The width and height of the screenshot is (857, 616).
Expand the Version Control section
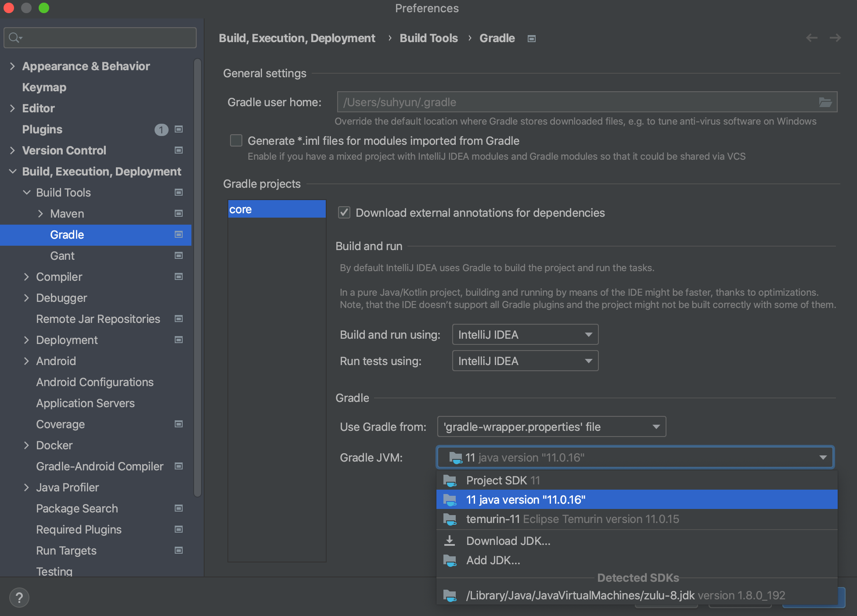(12, 150)
